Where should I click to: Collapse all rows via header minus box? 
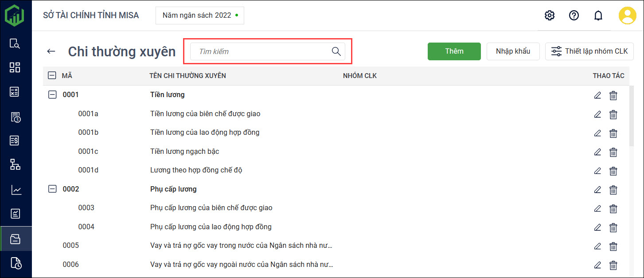(x=52, y=76)
